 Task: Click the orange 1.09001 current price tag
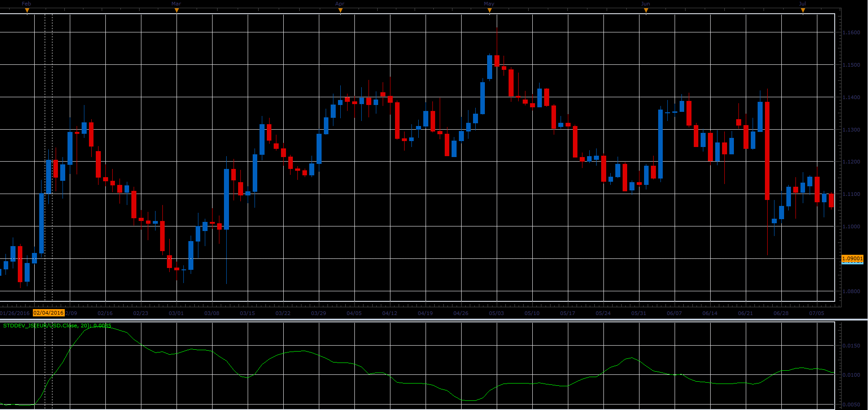tap(852, 258)
